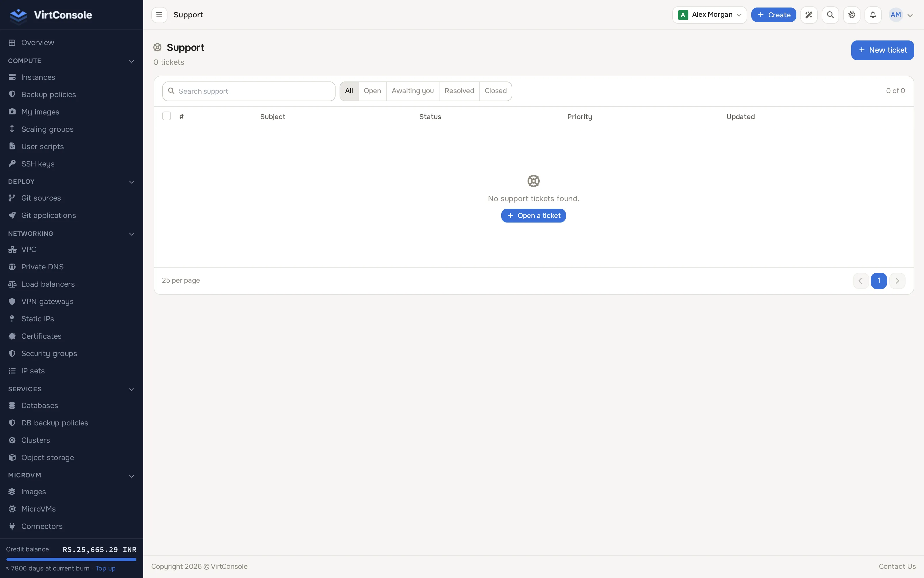
Task: Open the Contact Us footer link
Action: [x=897, y=566]
